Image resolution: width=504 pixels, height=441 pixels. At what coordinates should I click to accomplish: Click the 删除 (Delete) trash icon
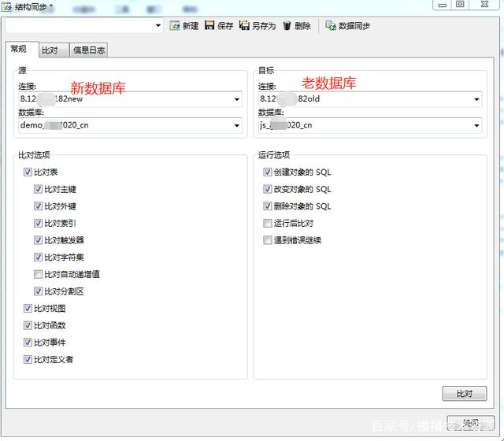(287, 26)
